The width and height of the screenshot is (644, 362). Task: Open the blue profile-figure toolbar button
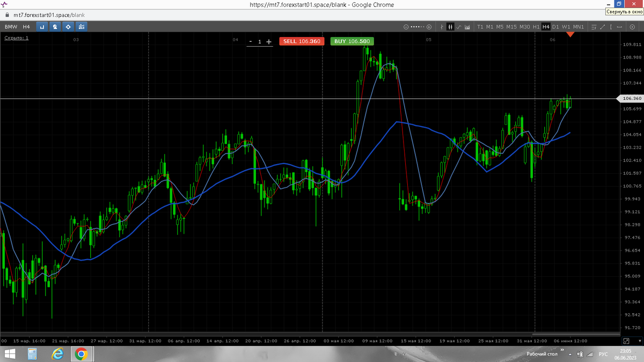54,26
